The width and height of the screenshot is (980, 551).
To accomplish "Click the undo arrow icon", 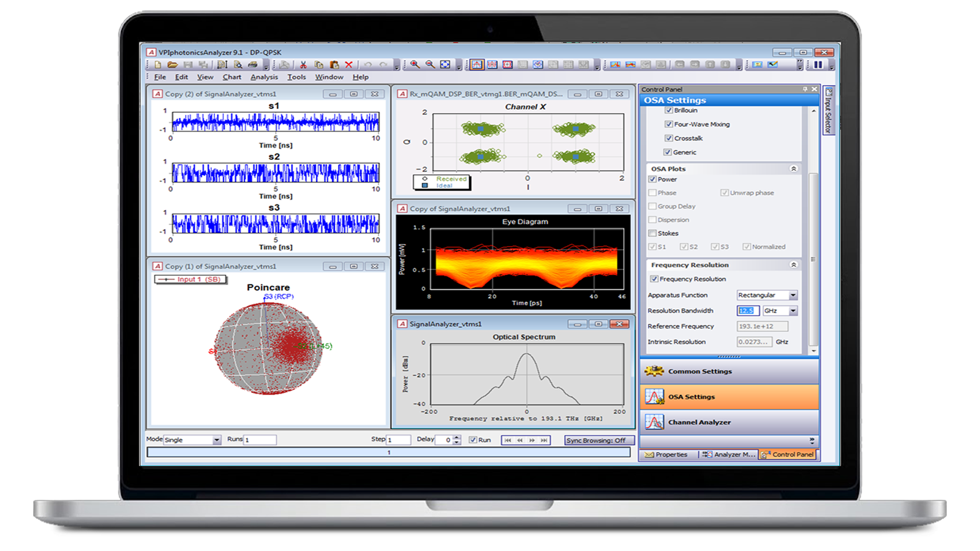I will click(x=367, y=64).
